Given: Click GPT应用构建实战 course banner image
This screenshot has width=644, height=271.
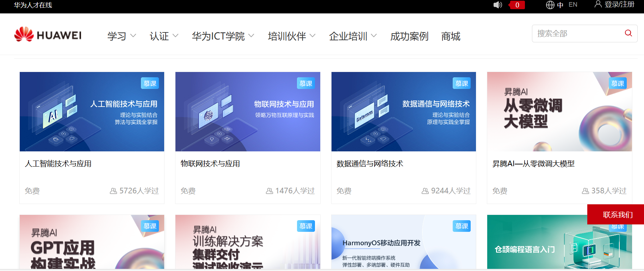Looking at the screenshot, I should [x=92, y=242].
